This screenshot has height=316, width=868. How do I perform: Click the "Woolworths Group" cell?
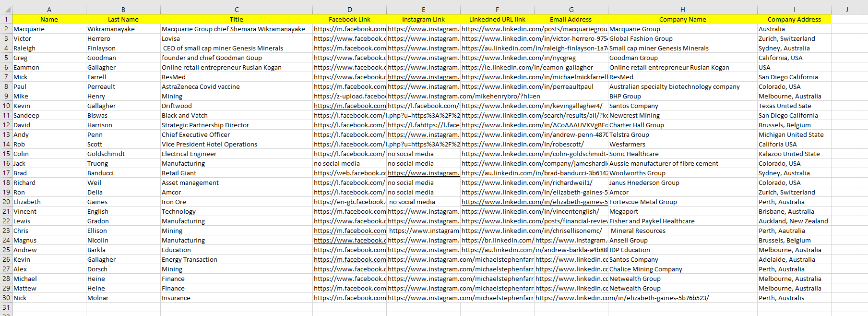tap(683, 173)
